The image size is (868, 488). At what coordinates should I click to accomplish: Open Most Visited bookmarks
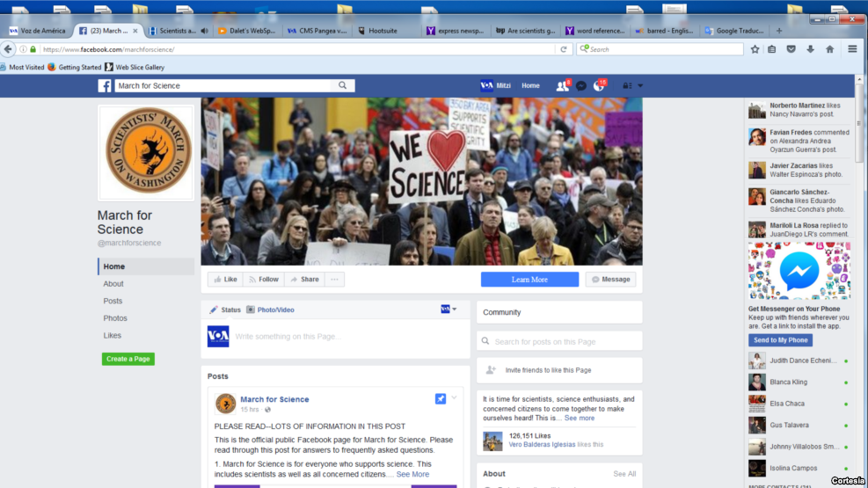[x=22, y=68]
